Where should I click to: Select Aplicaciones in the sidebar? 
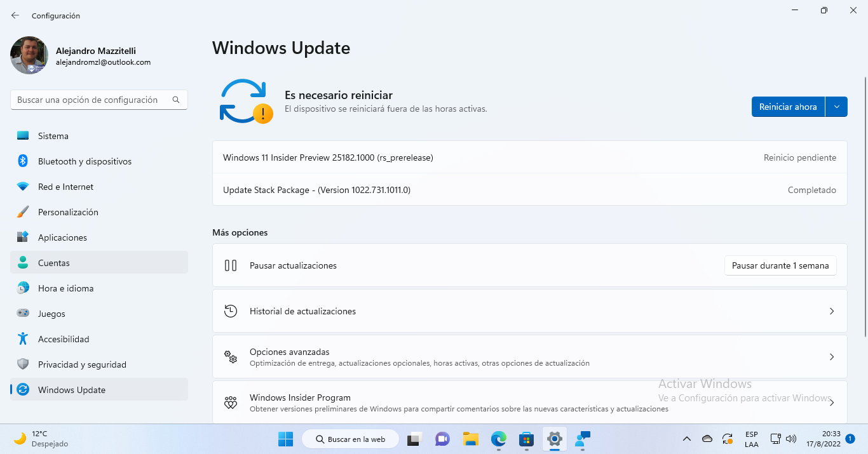click(x=62, y=237)
